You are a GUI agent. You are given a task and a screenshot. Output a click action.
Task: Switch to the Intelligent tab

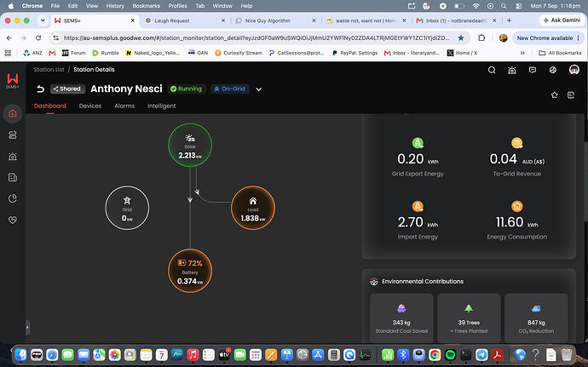pyautogui.click(x=162, y=106)
